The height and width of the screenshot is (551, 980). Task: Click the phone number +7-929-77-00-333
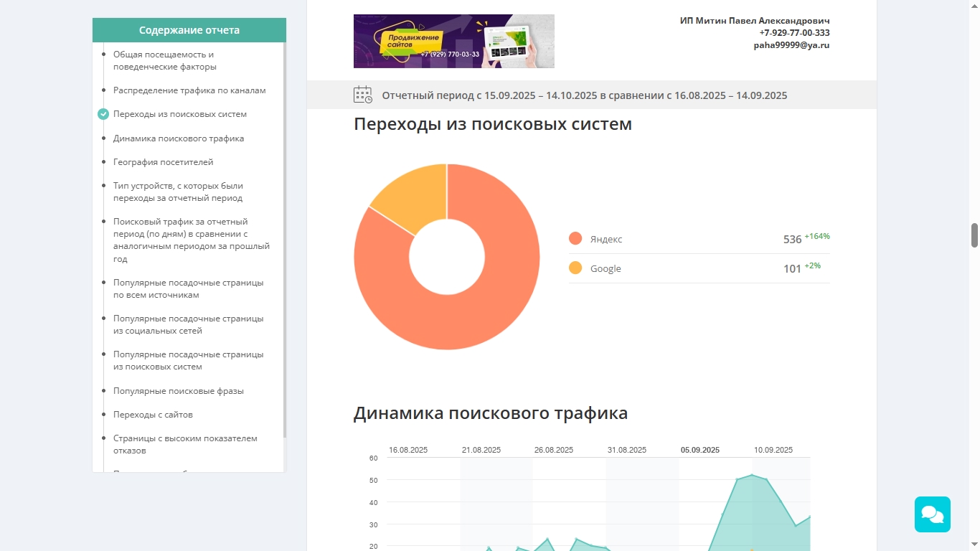pos(794,33)
